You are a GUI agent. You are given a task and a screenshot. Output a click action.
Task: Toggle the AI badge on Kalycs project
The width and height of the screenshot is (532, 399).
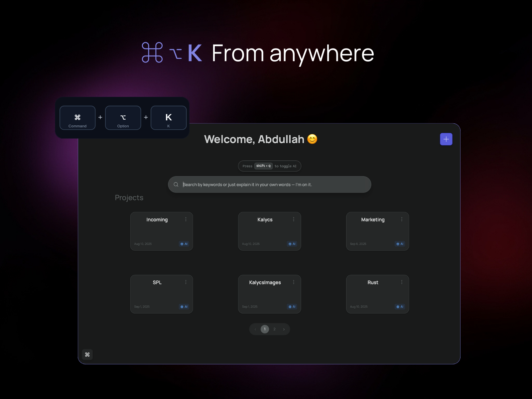(292, 244)
